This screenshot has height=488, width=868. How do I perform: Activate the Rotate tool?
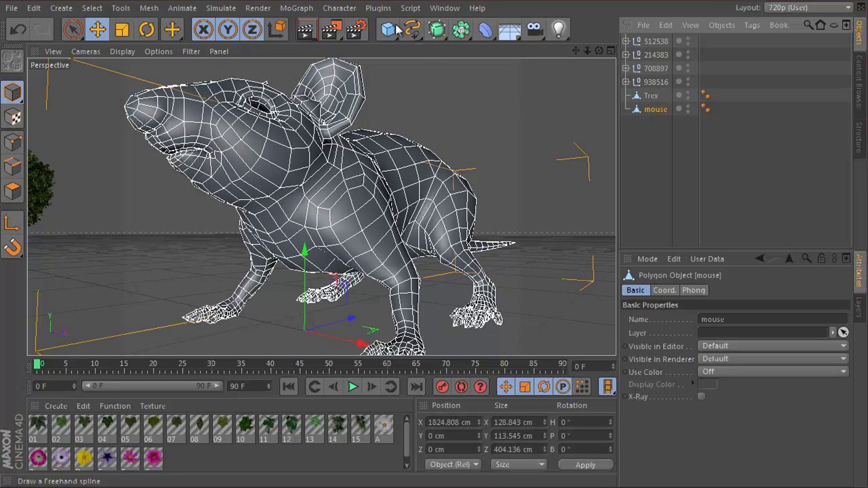point(146,29)
